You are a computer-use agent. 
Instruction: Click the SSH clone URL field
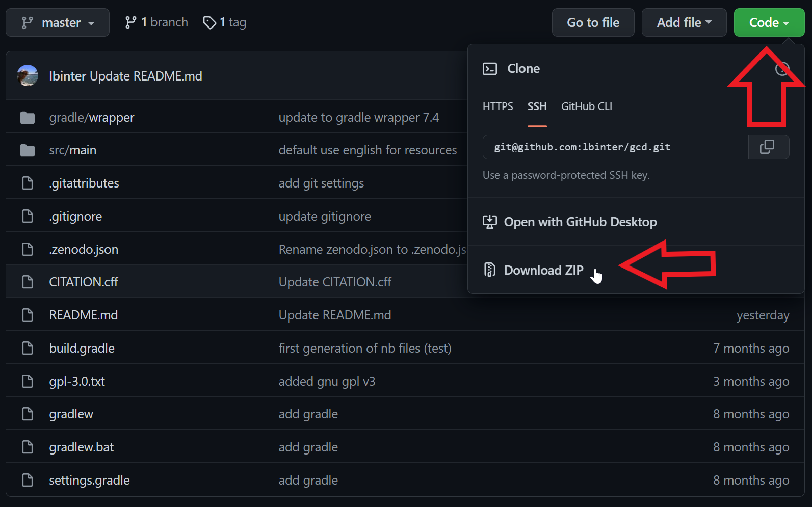[x=616, y=147]
